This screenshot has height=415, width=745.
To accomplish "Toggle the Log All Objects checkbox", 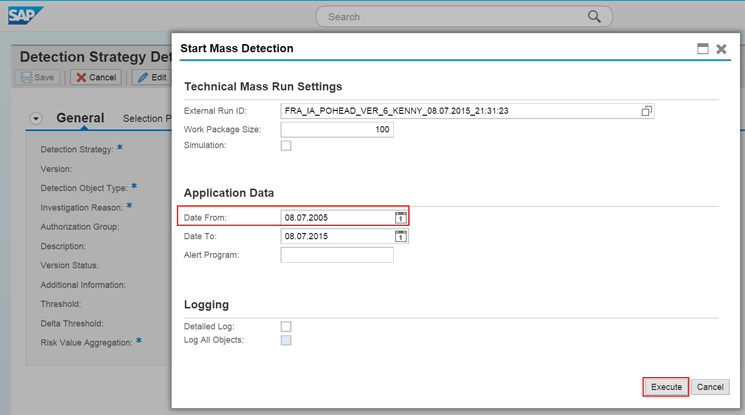I will click(286, 340).
